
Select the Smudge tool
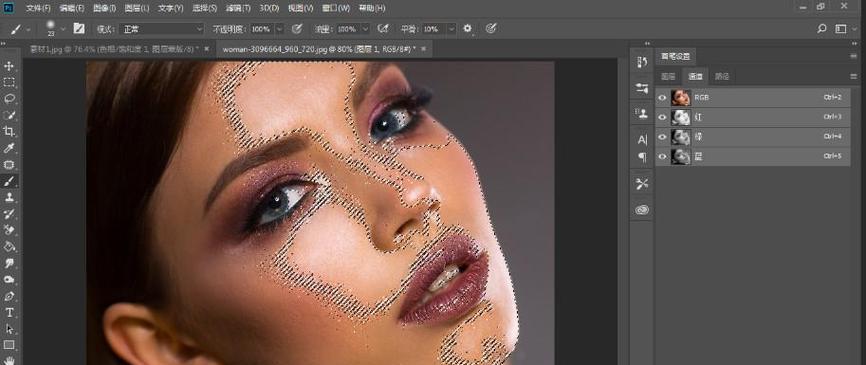coord(9,263)
